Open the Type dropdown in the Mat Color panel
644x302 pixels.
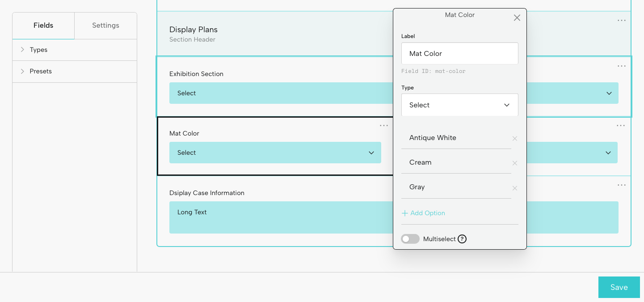coord(459,105)
